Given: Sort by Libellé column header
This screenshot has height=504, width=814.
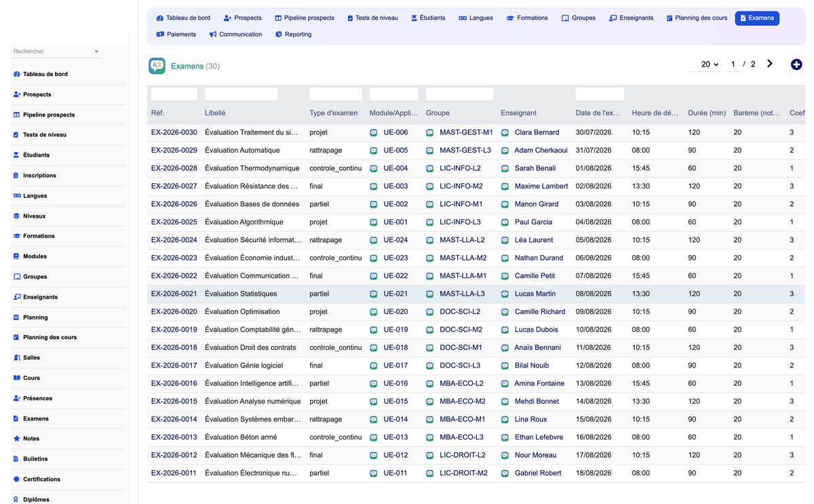Looking at the screenshot, I should click(x=215, y=113).
